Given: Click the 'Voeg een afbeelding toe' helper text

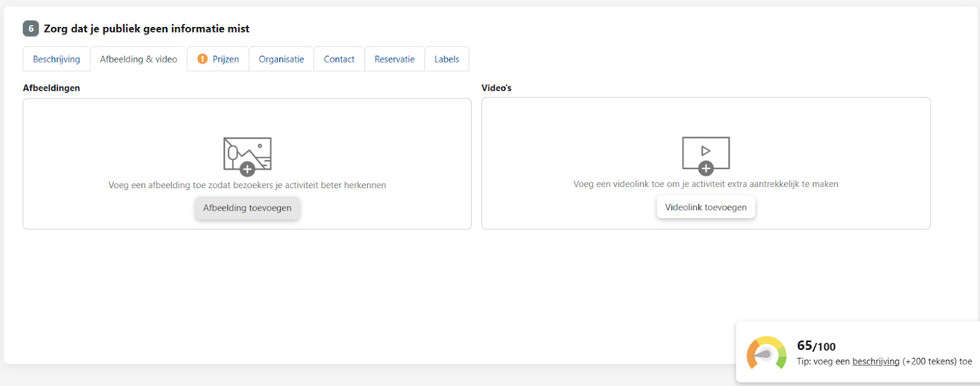Looking at the screenshot, I should [x=247, y=185].
